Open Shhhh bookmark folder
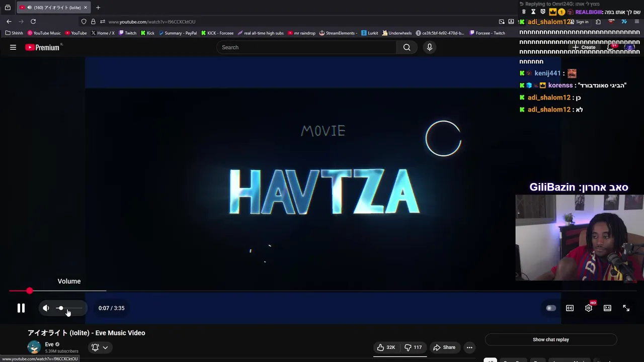This screenshot has height=362, width=644. coord(14,33)
